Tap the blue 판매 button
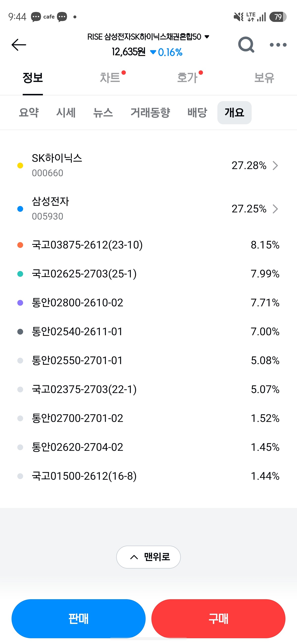The height and width of the screenshot is (644, 297). tap(78, 618)
